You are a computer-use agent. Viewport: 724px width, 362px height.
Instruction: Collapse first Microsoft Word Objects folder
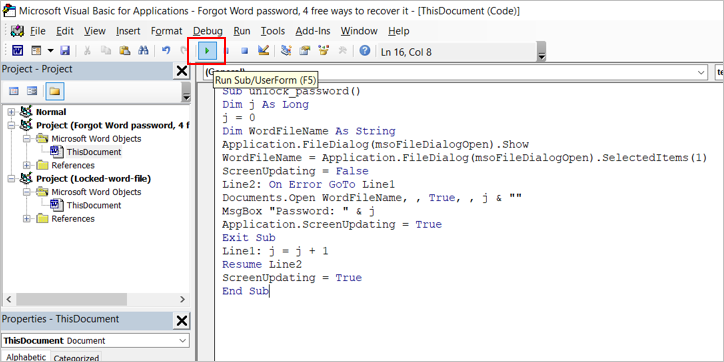pyautogui.click(x=27, y=139)
